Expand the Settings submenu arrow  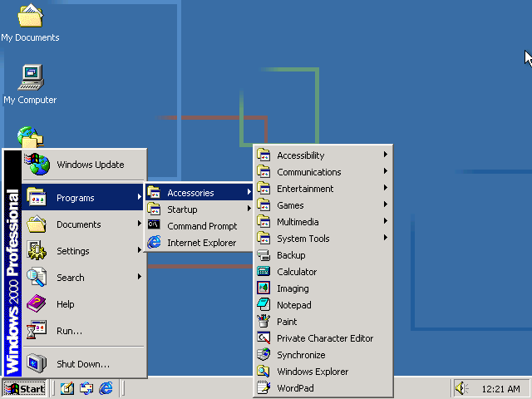tap(139, 250)
